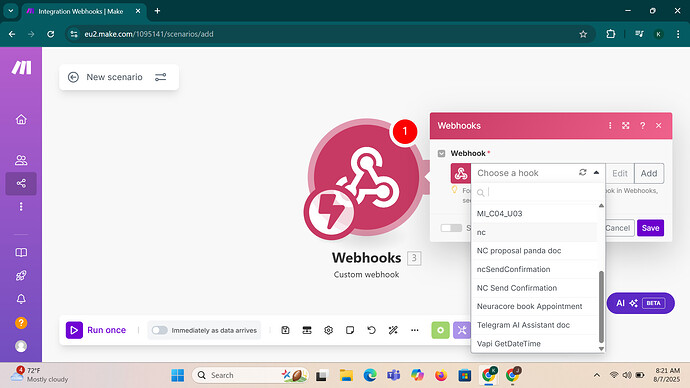Screen dimensions: 690x388
Task: Click the save scenario disk icon
Action: (x=285, y=330)
